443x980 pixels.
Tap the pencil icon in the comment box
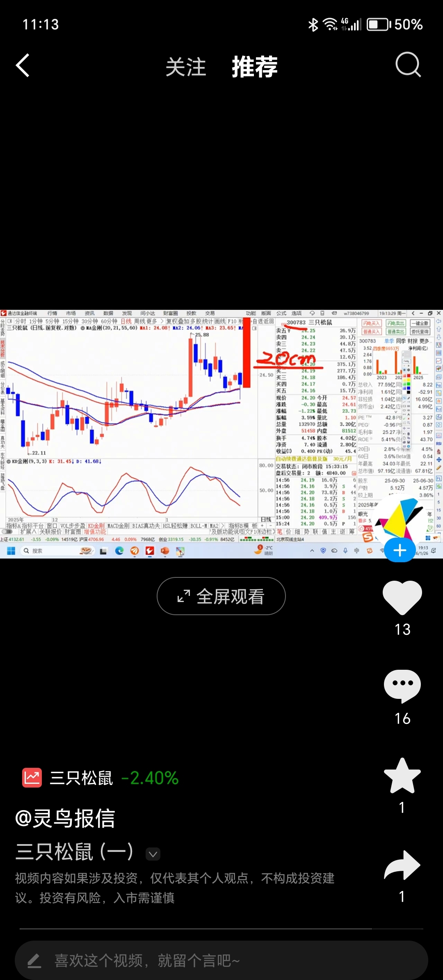[34, 961]
